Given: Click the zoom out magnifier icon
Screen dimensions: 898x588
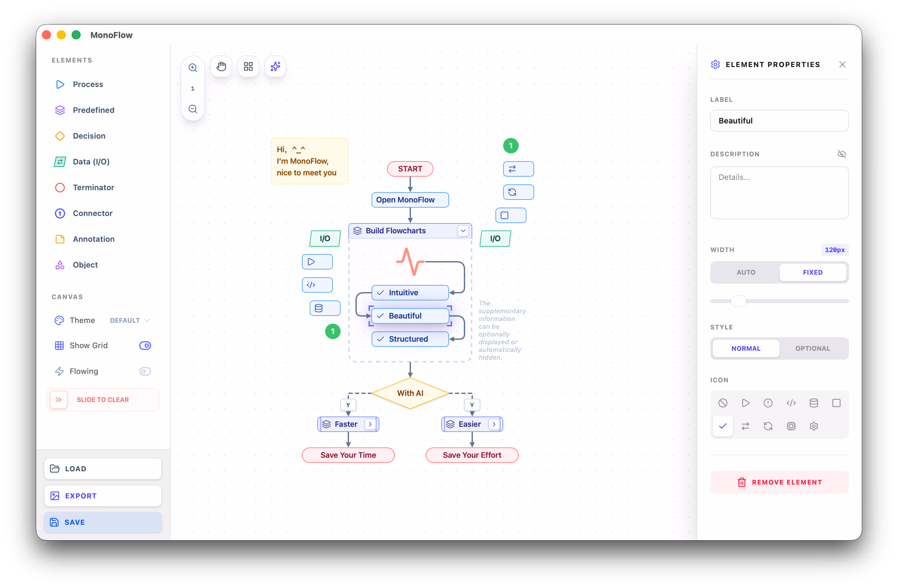Looking at the screenshot, I should pos(193,109).
